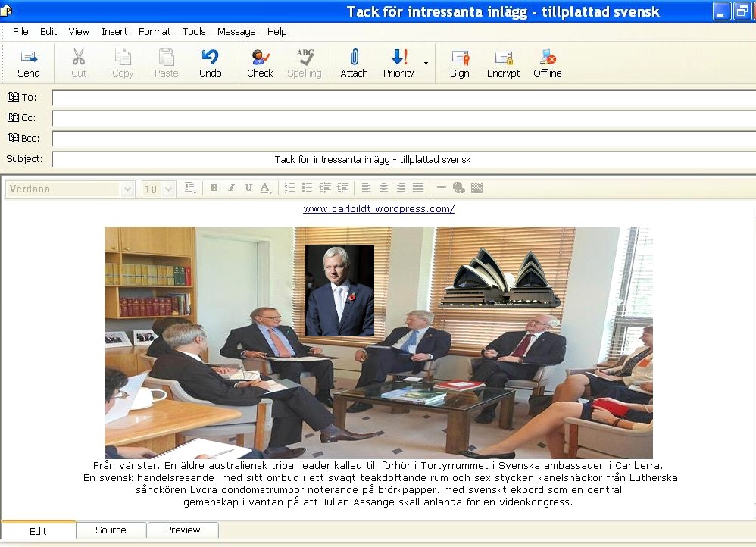Open the Cc address book icon
756x547 pixels.
click(13, 117)
